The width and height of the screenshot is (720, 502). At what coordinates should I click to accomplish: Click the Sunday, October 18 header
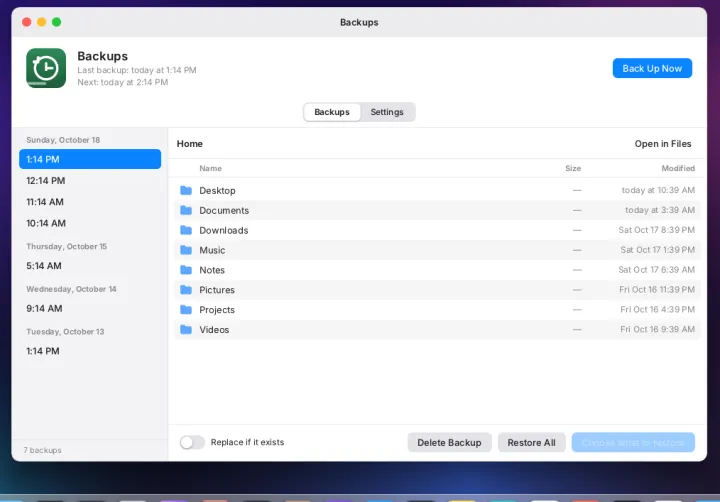[x=63, y=140]
